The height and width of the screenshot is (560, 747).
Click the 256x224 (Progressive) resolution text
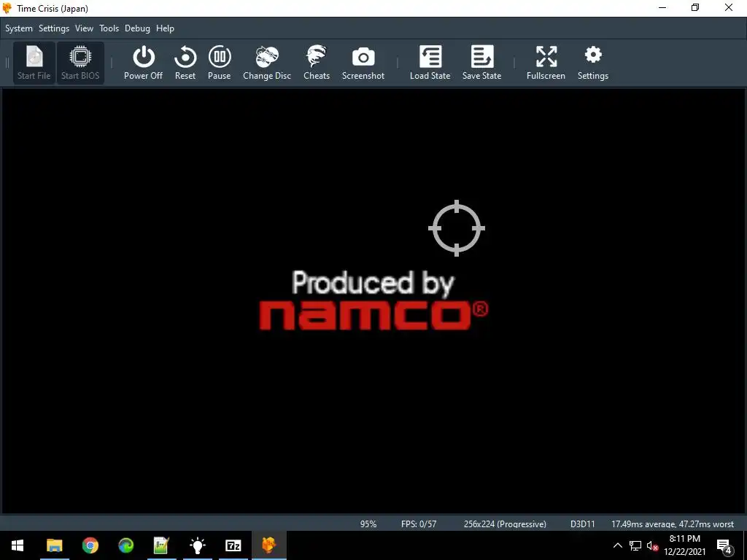505,524
